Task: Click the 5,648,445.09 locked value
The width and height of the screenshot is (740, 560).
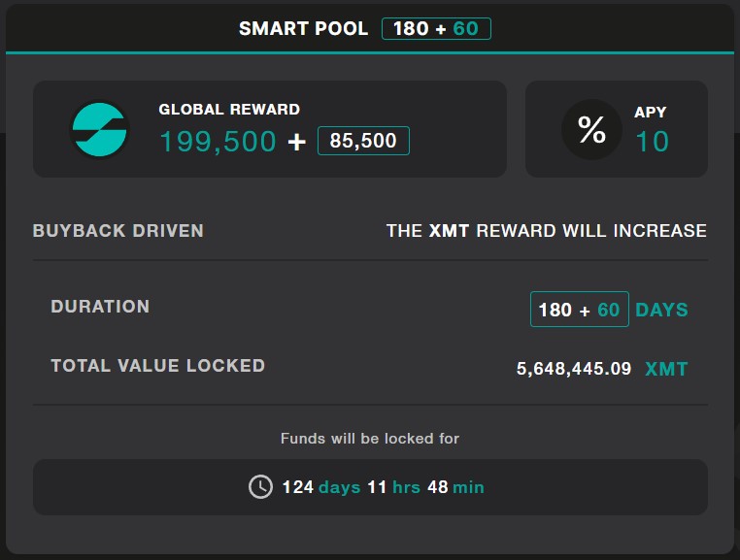Action: [574, 369]
